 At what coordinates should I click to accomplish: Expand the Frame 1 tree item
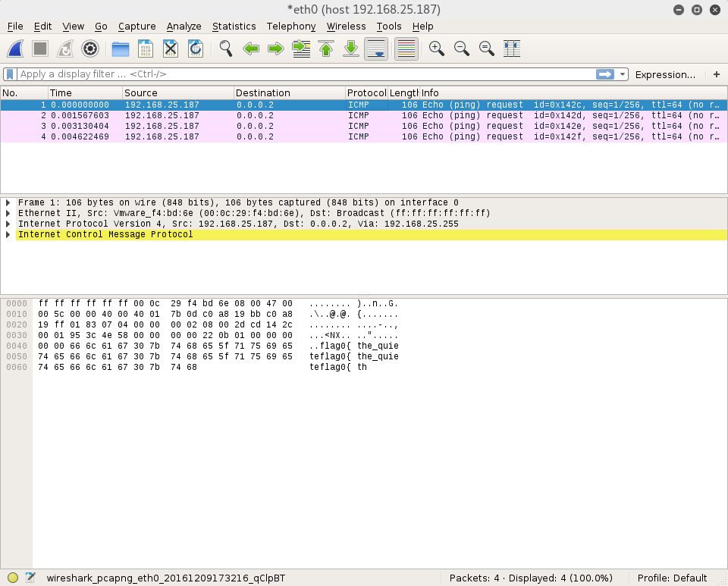pos(8,203)
